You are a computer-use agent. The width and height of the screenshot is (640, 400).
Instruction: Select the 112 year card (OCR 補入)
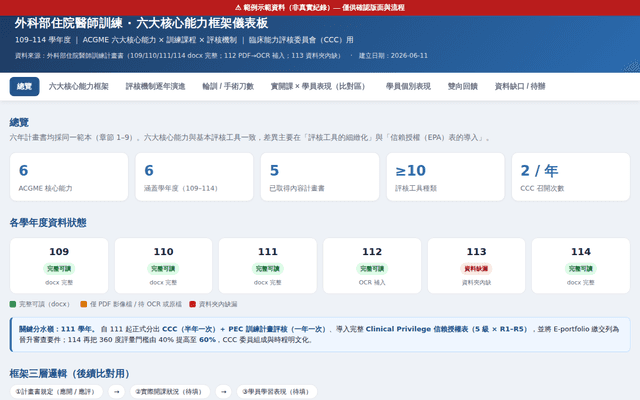coord(372,266)
